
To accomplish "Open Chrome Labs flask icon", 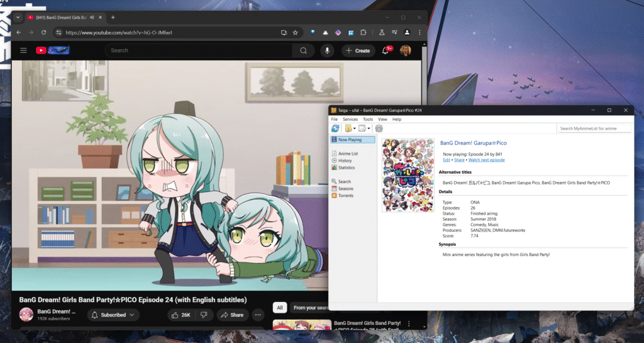I will [382, 33].
